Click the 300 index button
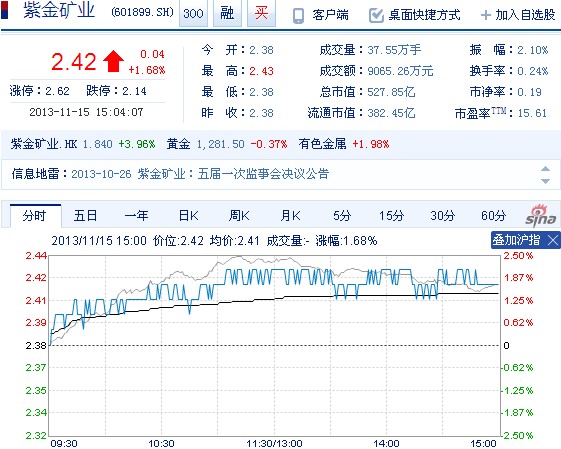 pos(193,14)
